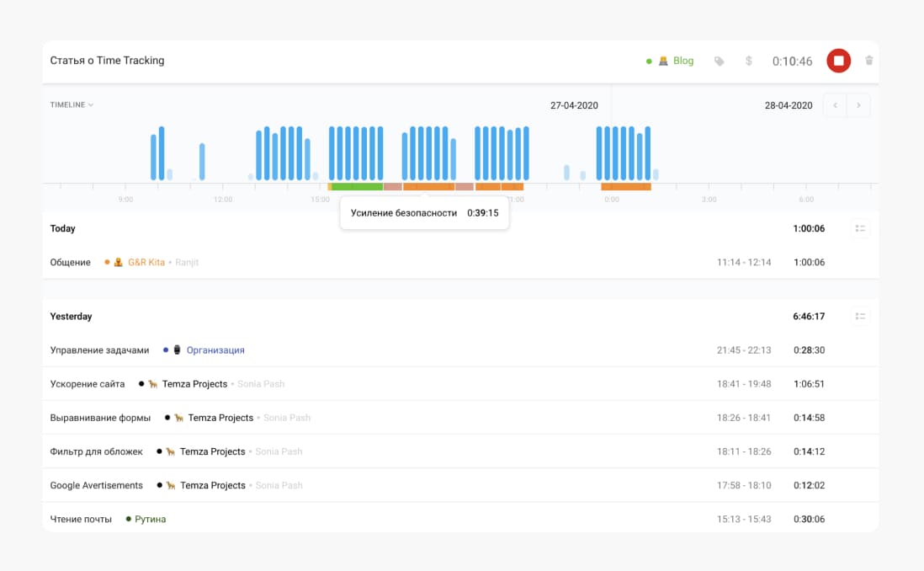Toggle bulk edit icon for Yesterday

point(860,316)
